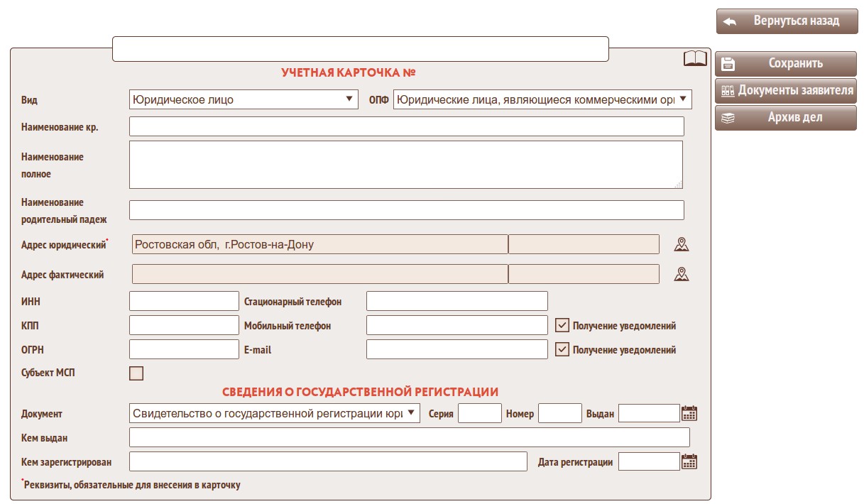Viewport: 864px width, 504px height.
Task: Click map marker icon for actual address
Action: pos(682,274)
